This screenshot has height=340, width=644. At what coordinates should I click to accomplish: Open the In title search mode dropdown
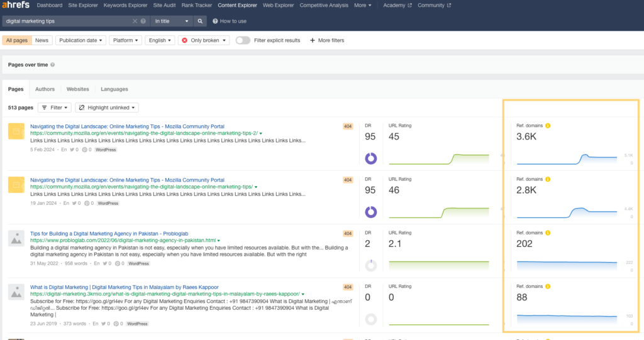coord(171,21)
